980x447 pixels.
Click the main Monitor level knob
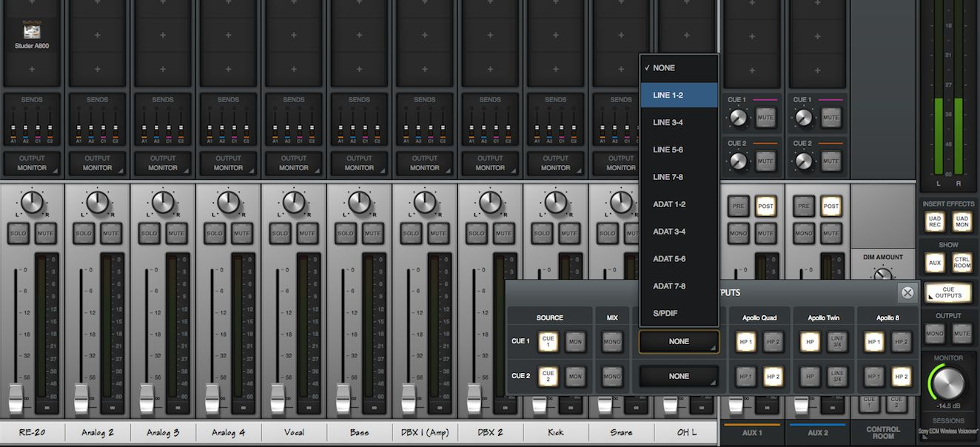950,383
